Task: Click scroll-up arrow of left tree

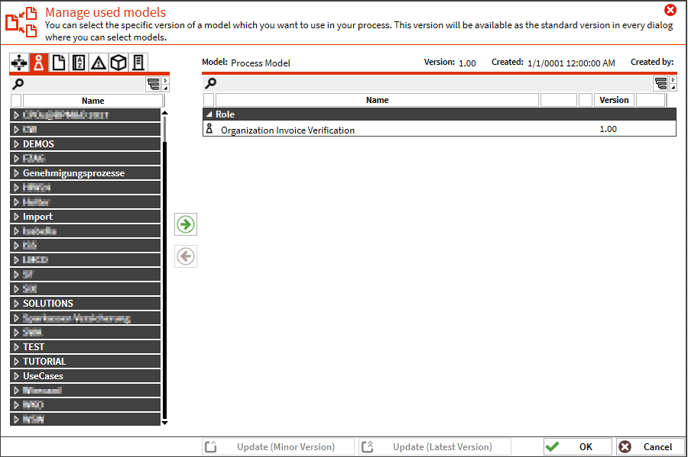Action: tap(165, 113)
